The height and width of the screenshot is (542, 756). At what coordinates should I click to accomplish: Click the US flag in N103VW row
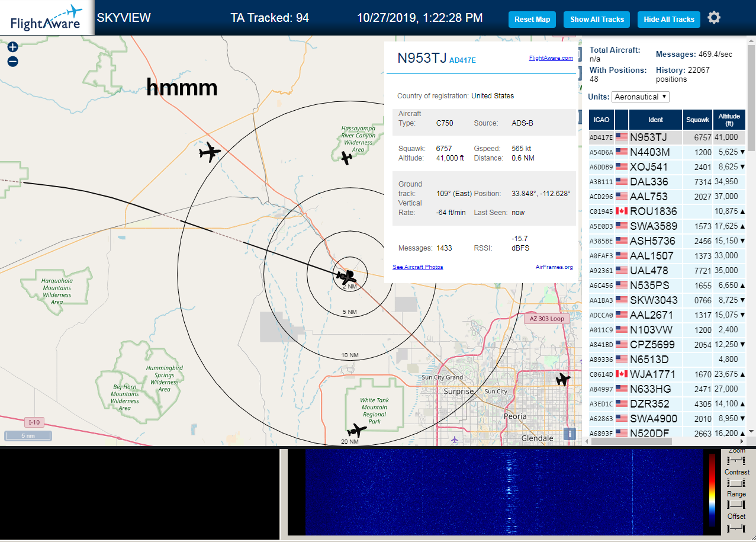coord(622,329)
